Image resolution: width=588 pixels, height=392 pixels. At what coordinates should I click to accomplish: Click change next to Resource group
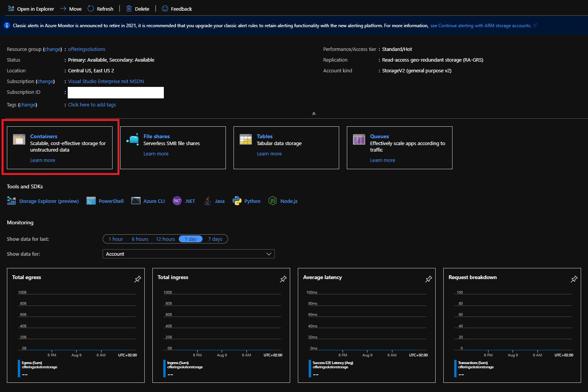point(52,49)
